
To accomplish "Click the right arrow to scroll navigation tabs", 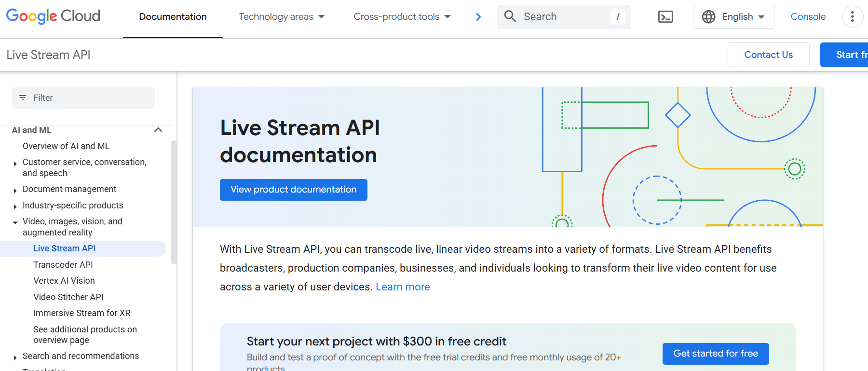I will 478,17.
